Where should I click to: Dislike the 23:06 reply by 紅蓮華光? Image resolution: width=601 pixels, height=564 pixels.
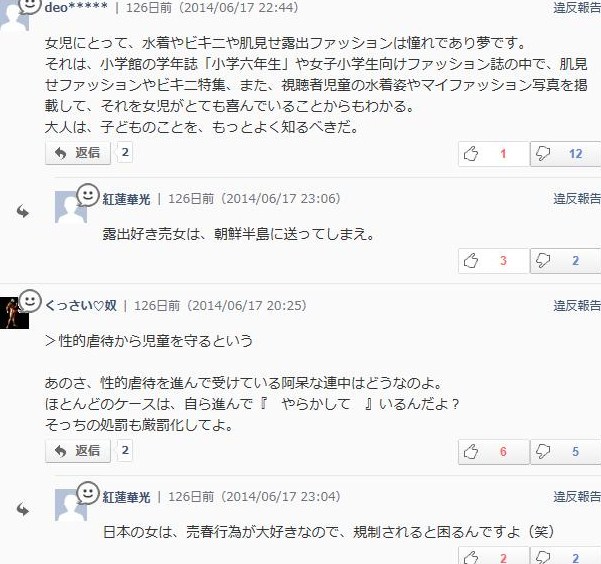pos(565,261)
